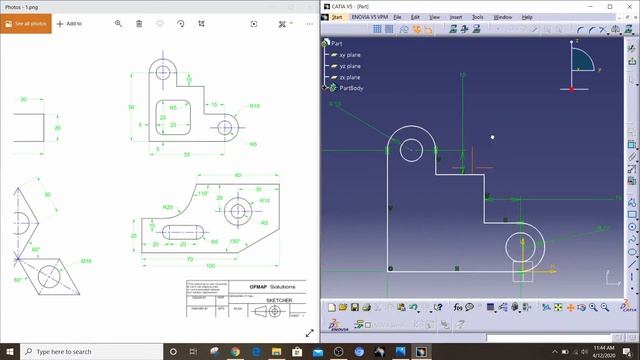Viewport: 640px width, 360px height.
Task: Click the Trim tool in CATIA
Action: tap(604, 29)
